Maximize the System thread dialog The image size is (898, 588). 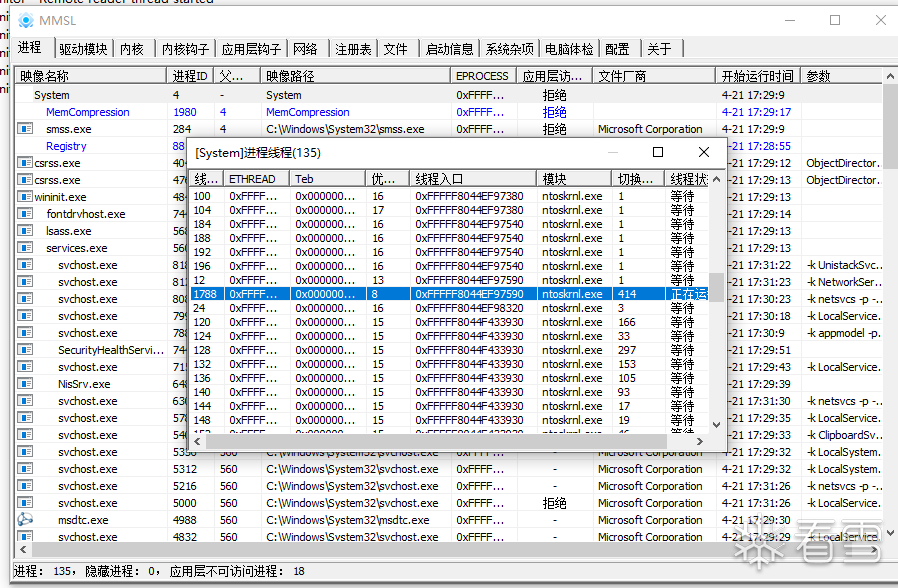658,152
